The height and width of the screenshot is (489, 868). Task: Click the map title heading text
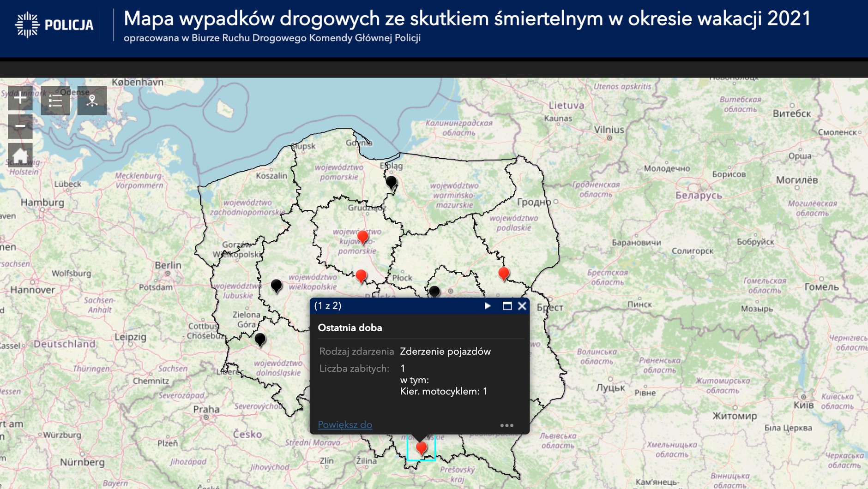[467, 19]
